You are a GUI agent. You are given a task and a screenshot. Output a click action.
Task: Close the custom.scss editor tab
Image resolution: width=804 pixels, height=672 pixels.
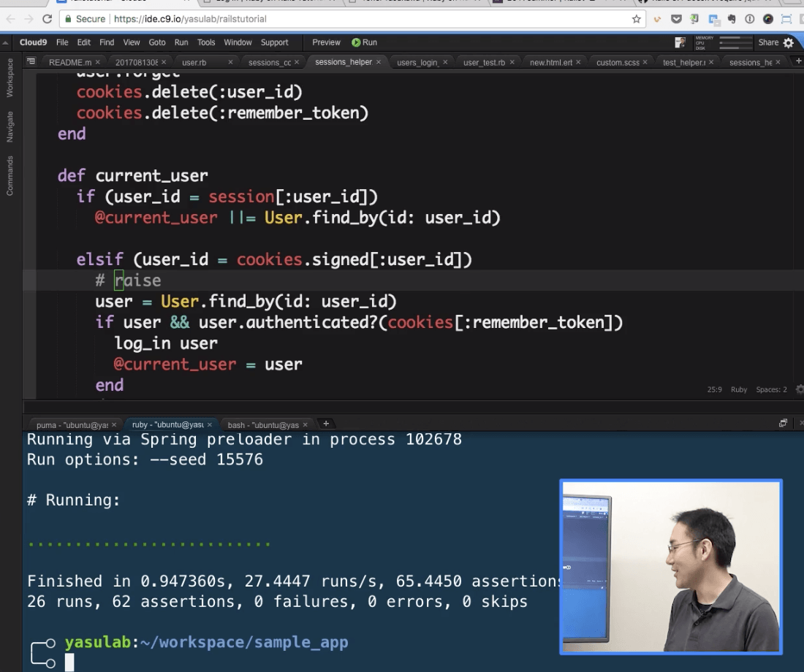pos(645,62)
